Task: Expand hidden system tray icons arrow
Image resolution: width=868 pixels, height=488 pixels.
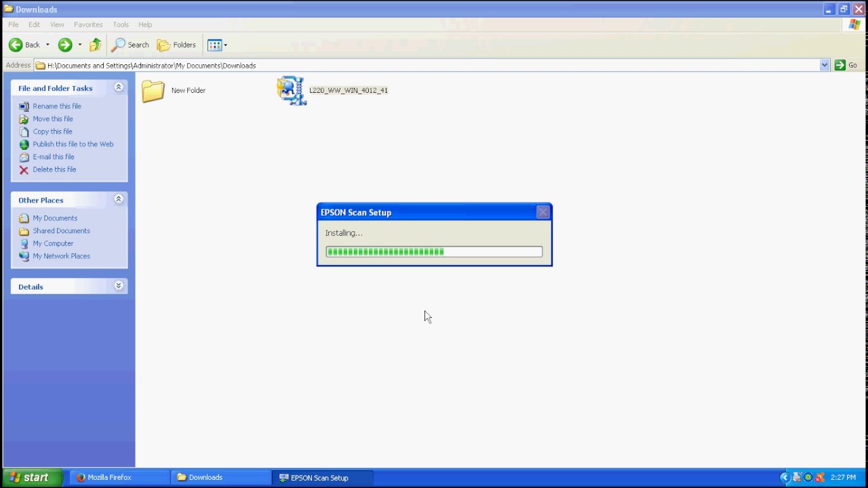Action: coord(785,478)
